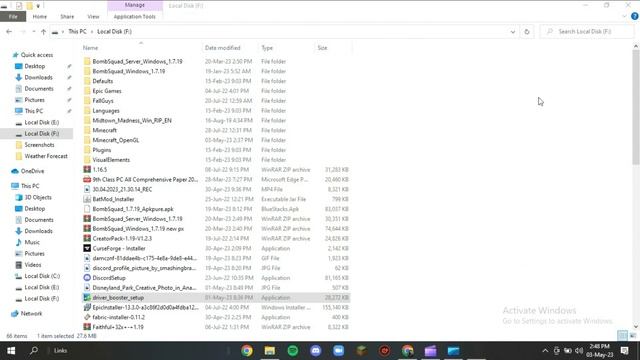Select the 1.16.5 WinRAR archive icon

tap(87, 169)
